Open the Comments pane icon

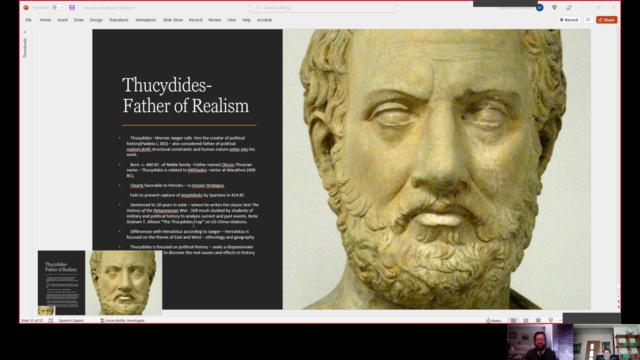pos(588,20)
